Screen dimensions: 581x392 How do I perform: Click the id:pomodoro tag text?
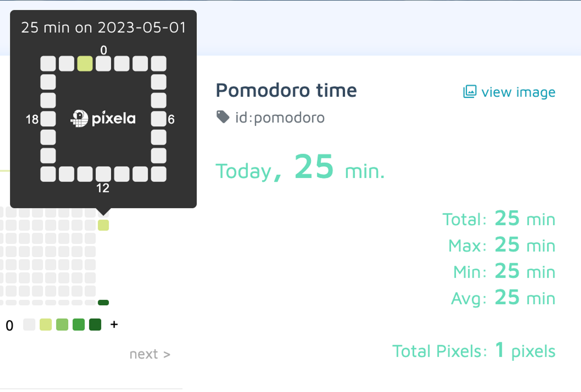tap(280, 118)
